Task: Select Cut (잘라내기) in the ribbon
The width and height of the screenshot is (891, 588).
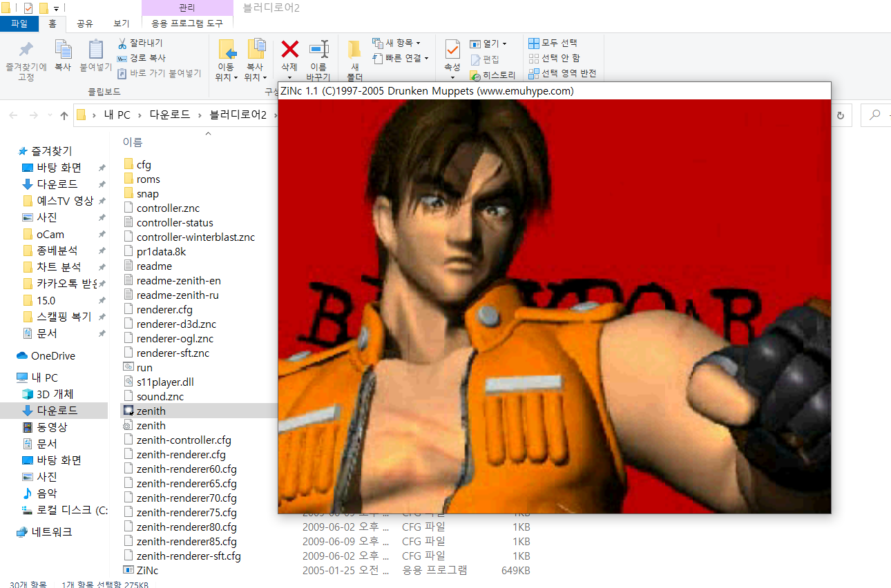Action: point(140,43)
